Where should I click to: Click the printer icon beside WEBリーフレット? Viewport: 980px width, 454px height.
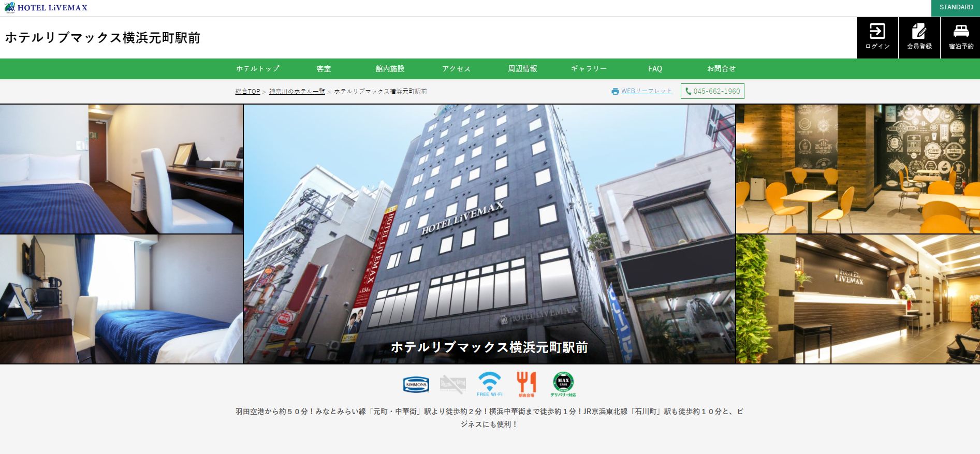click(x=615, y=91)
